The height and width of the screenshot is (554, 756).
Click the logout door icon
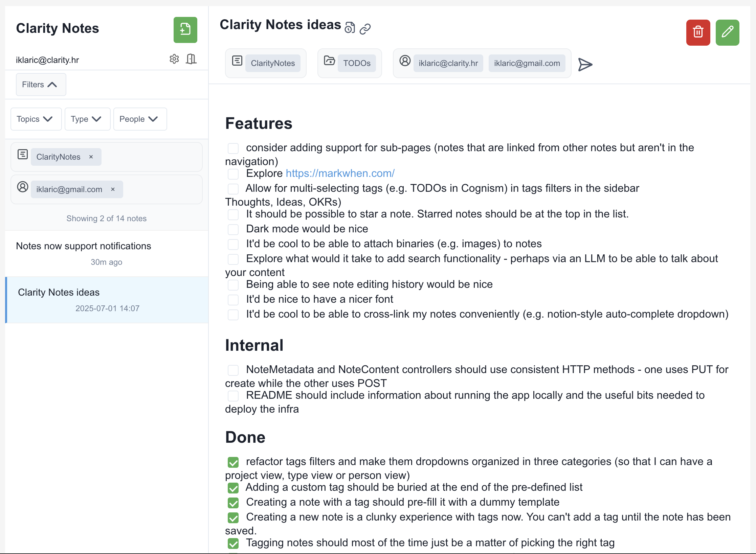191,59
